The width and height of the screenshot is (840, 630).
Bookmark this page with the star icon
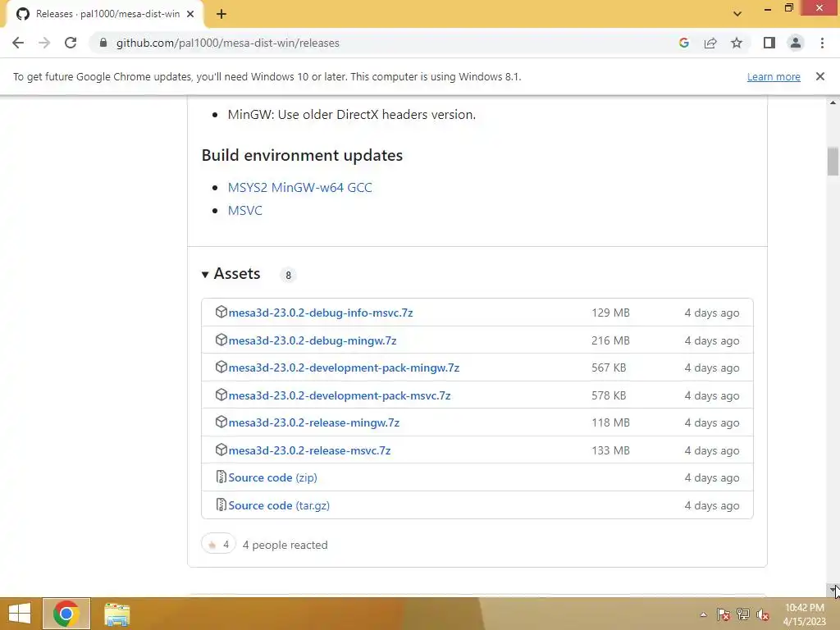[x=737, y=43]
